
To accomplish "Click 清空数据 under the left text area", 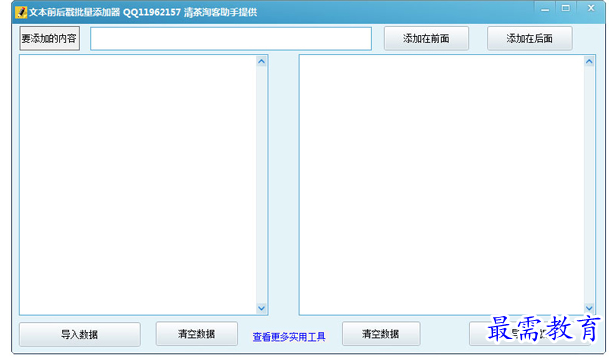I will click(x=197, y=334).
